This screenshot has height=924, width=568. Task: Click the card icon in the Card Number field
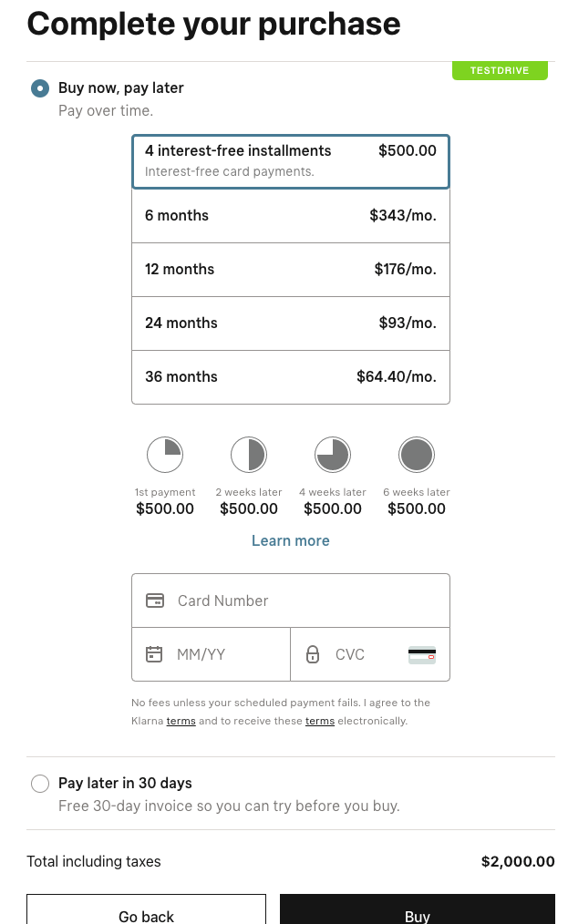click(155, 600)
